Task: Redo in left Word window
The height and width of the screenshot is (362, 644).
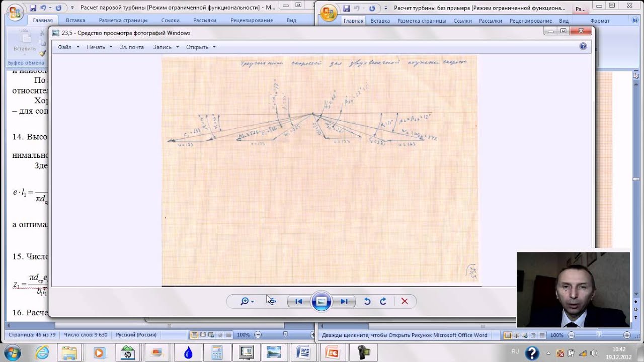Action: tap(58, 8)
